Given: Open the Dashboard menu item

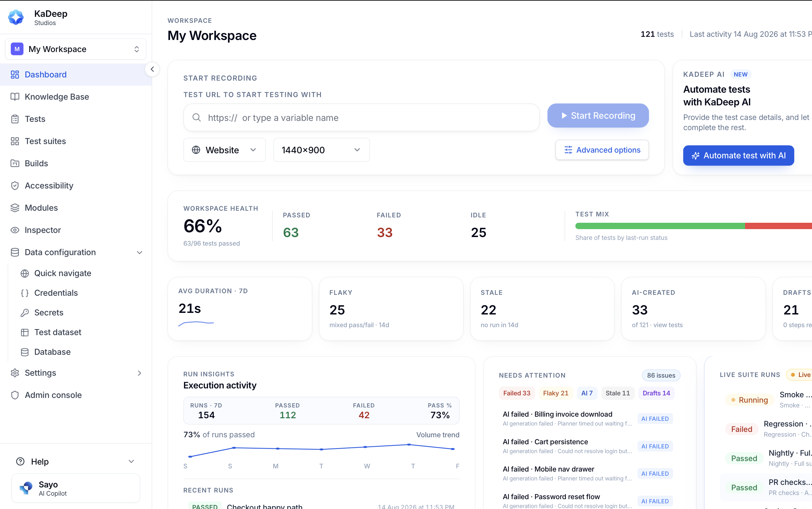Looking at the screenshot, I should pos(76,74).
